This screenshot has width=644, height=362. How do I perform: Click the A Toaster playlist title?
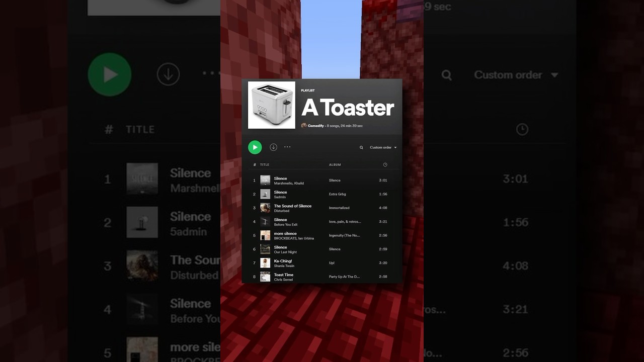[348, 108]
